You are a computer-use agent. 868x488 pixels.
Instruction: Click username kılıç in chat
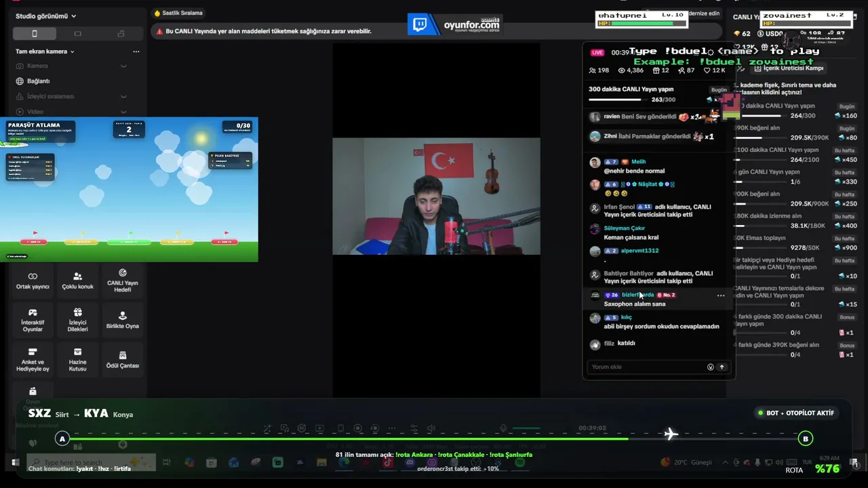click(626, 317)
